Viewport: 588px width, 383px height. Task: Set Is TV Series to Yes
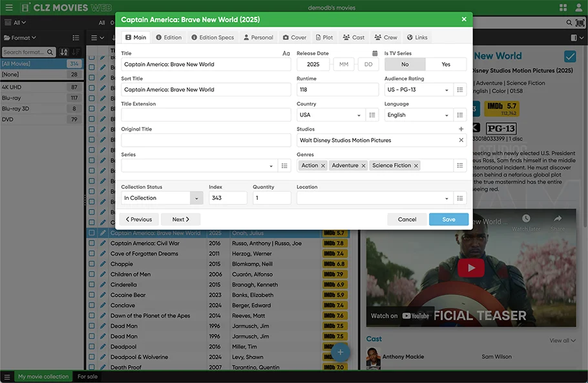[x=446, y=64]
